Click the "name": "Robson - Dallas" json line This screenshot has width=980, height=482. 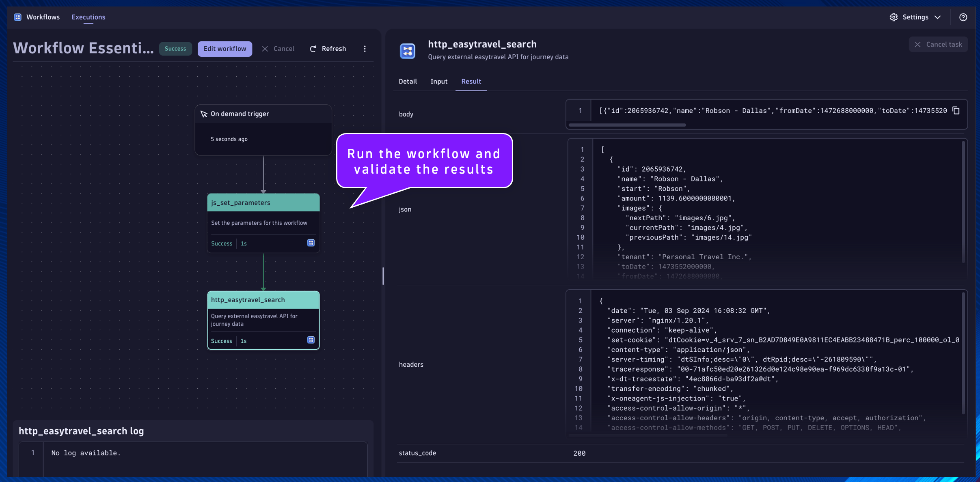pos(670,179)
